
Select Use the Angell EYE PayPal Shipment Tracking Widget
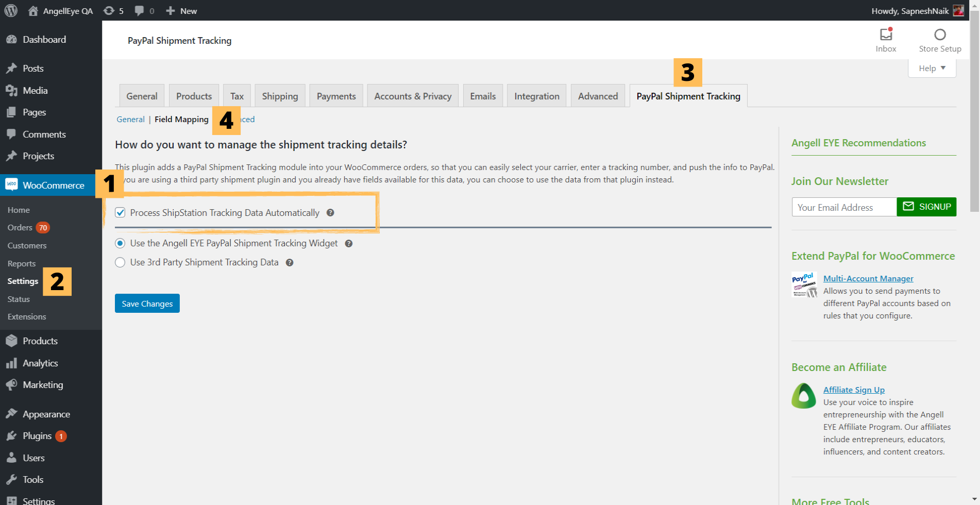[x=120, y=243]
